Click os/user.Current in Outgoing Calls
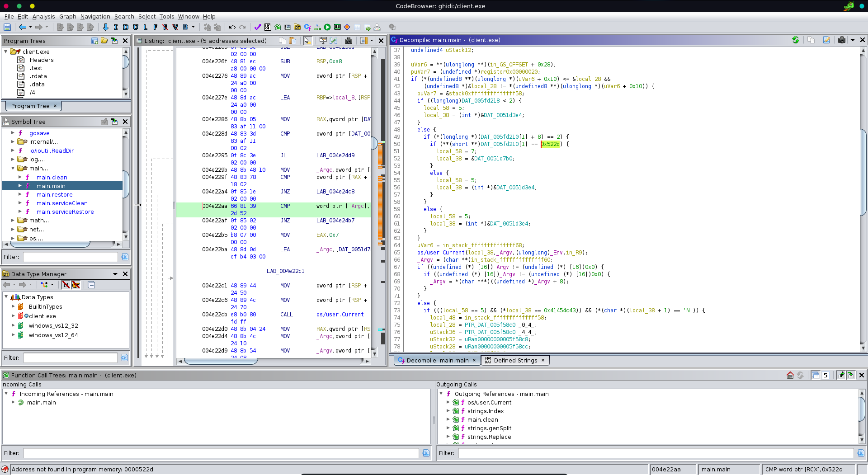The width and height of the screenshot is (868, 475). point(489,403)
